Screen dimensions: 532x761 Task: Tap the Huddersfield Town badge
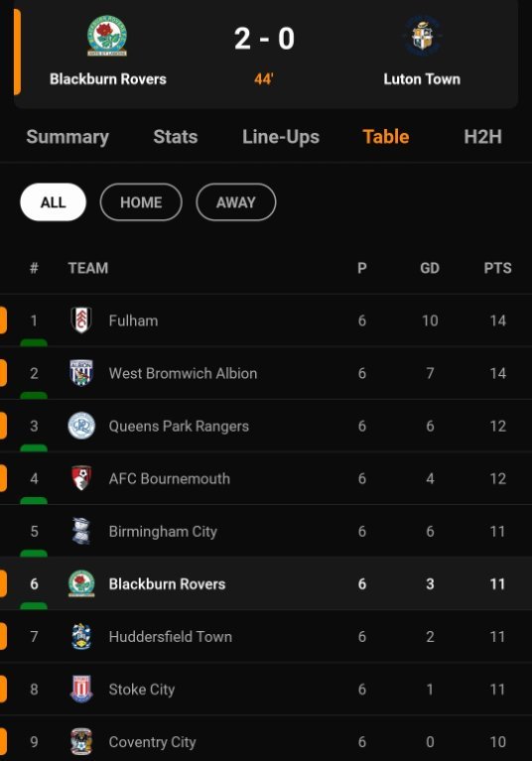pyautogui.click(x=81, y=636)
